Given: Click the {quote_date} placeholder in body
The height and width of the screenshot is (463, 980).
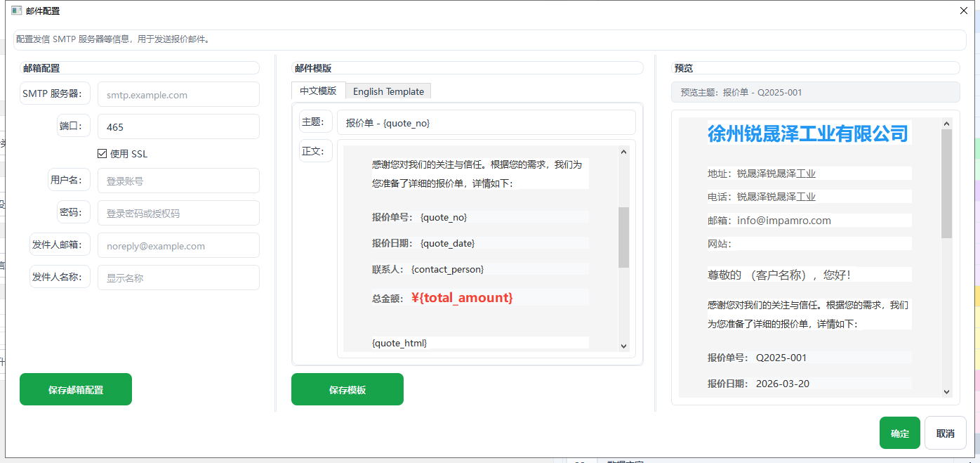Looking at the screenshot, I should point(448,243).
